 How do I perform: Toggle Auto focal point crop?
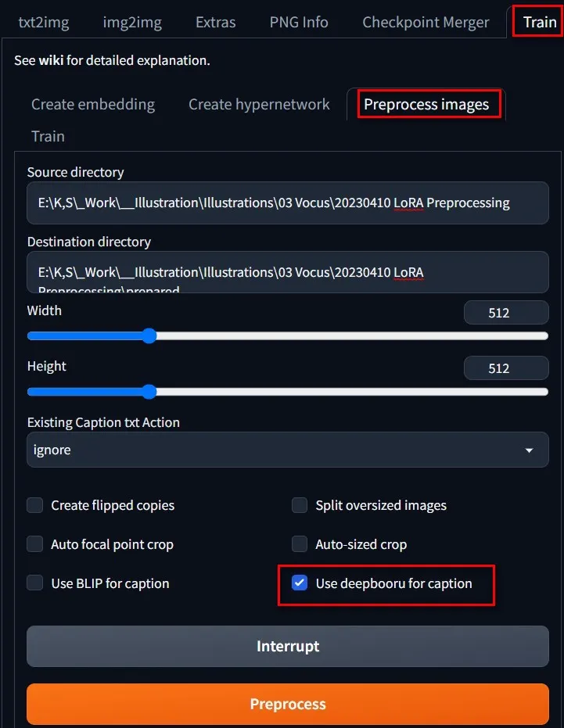[35, 544]
